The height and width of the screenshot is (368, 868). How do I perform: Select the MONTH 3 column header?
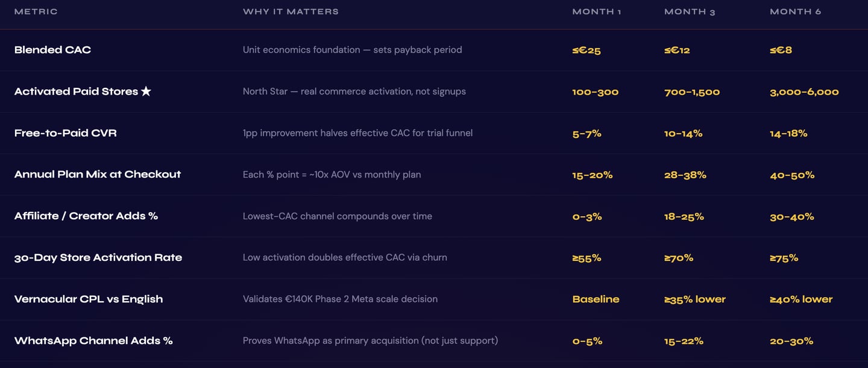[690, 11]
